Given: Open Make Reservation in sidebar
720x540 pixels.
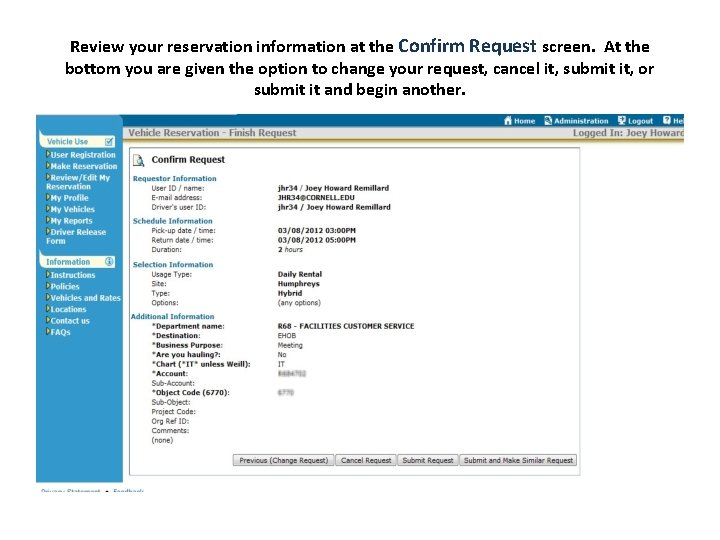Looking at the screenshot, I should pos(84,166).
